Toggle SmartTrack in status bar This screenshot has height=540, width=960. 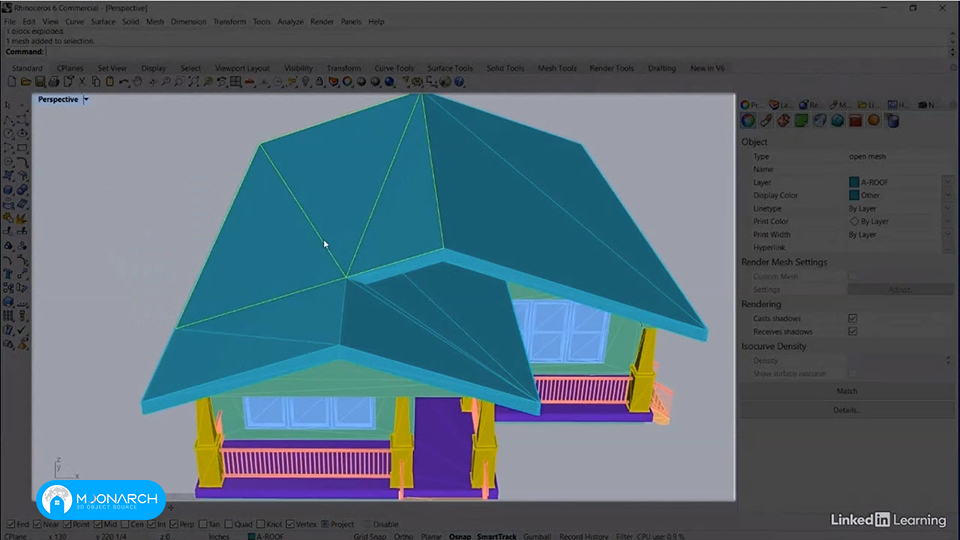(497, 536)
